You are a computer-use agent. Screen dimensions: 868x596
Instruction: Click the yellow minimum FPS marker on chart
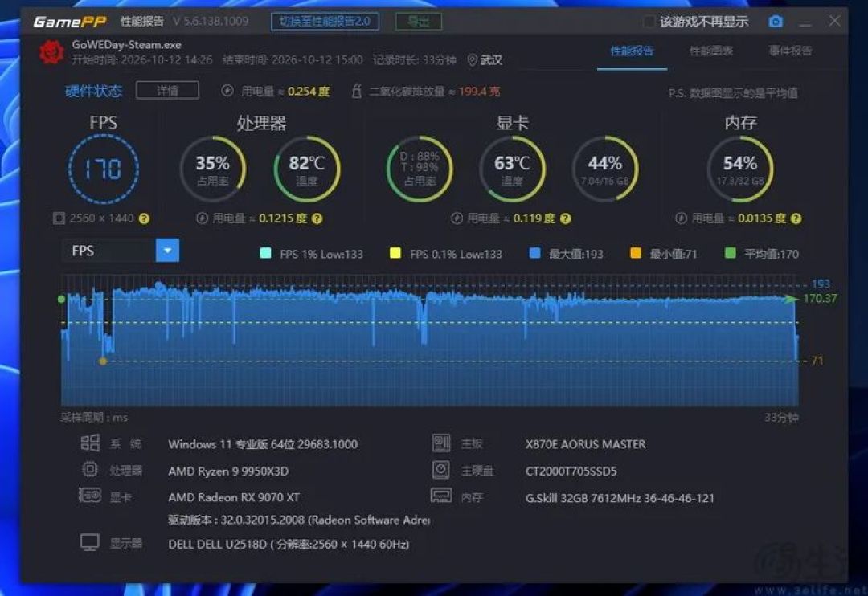(103, 361)
